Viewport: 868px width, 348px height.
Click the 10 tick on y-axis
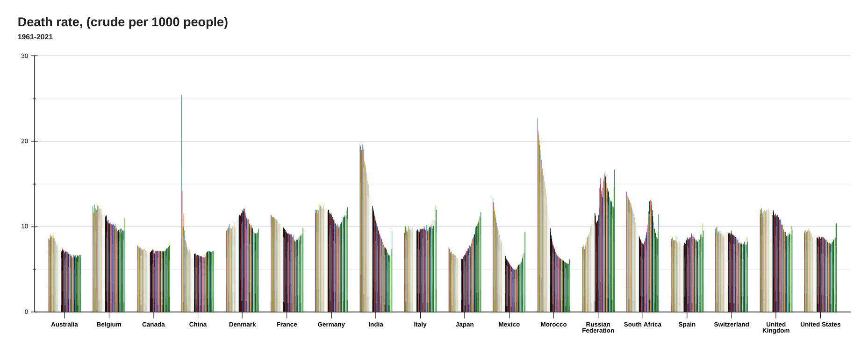click(24, 227)
